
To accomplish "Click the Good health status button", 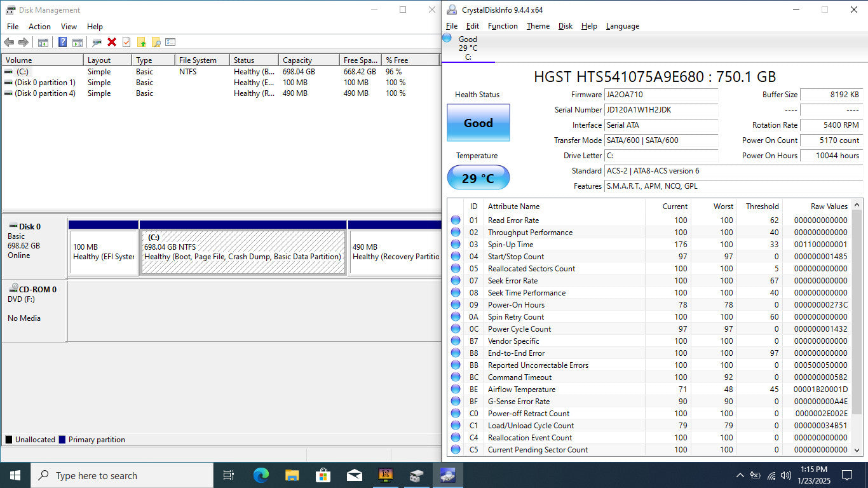I will click(x=478, y=123).
